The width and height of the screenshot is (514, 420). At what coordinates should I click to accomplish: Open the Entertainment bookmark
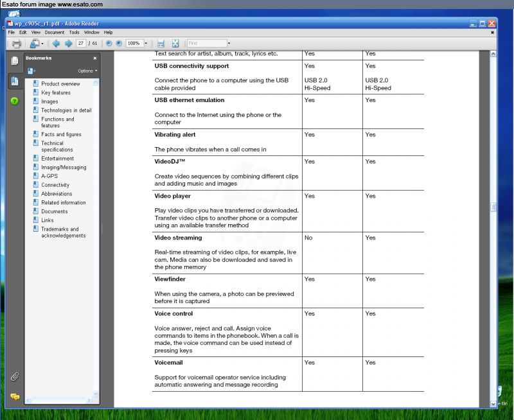click(57, 159)
